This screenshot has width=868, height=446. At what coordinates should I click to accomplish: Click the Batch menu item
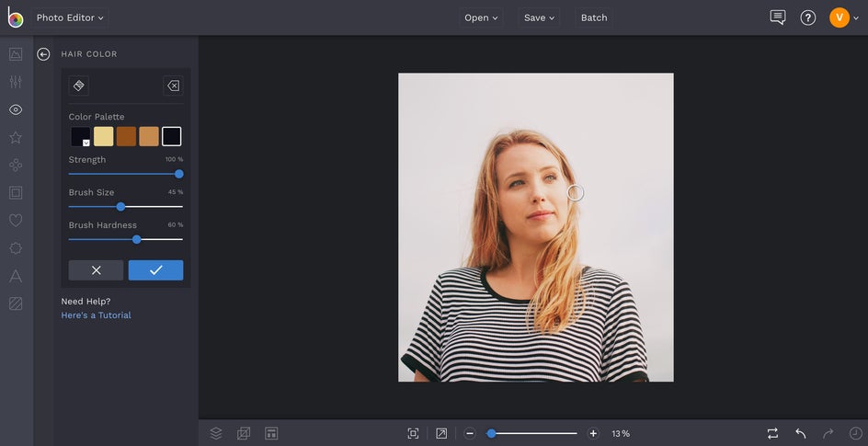(x=594, y=17)
